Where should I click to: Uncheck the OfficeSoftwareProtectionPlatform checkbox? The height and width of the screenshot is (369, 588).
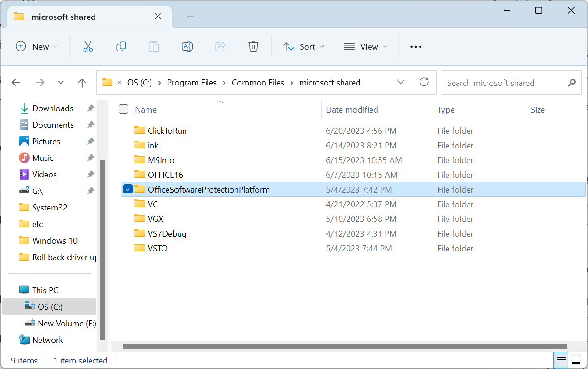click(x=128, y=189)
